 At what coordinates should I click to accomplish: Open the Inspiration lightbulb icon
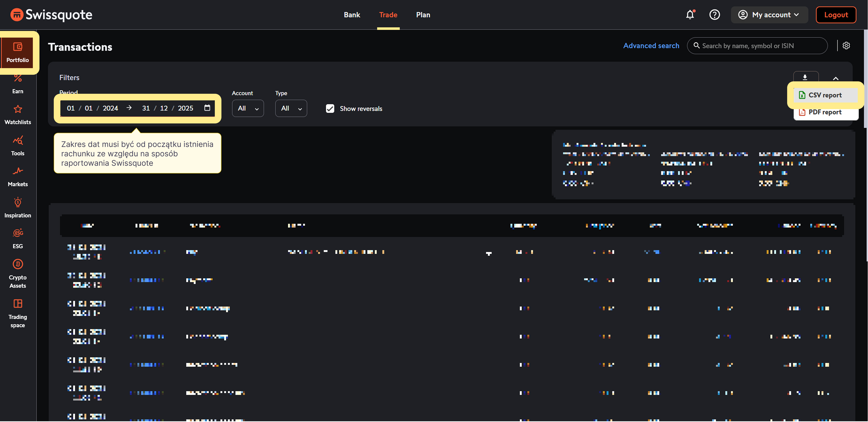pyautogui.click(x=17, y=202)
